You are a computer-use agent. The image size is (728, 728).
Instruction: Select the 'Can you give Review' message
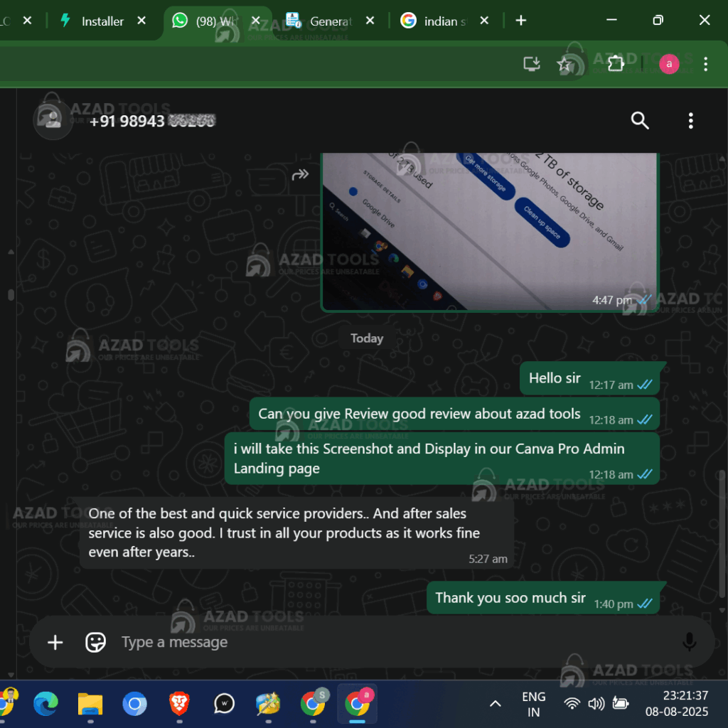click(x=454, y=414)
